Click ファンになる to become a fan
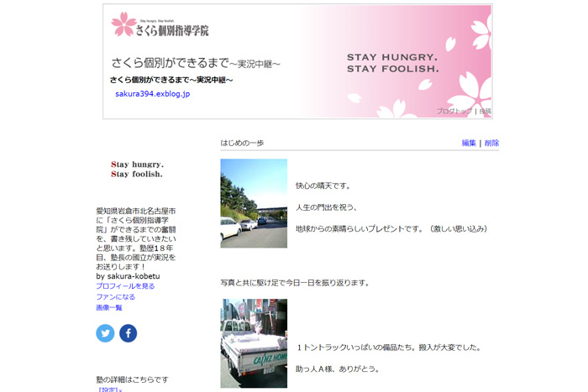Image resolution: width=588 pixels, height=392 pixels. [115, 297]
